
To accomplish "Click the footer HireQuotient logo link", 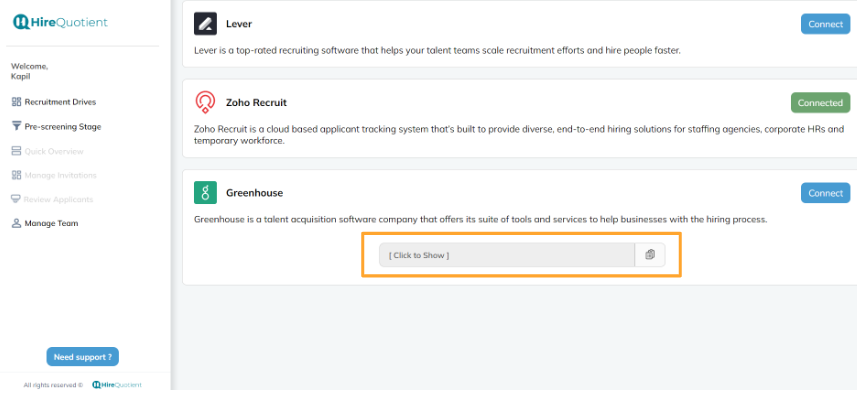I will 117,385.
